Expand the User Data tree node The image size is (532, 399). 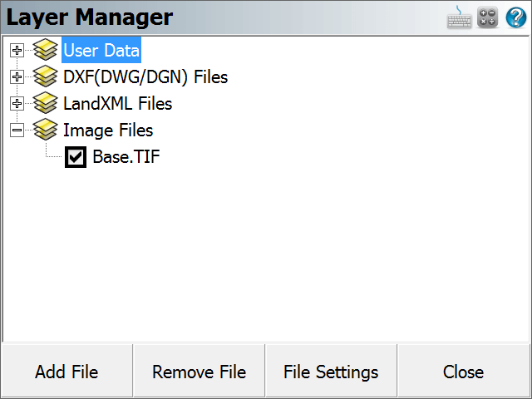click(17, 50)
